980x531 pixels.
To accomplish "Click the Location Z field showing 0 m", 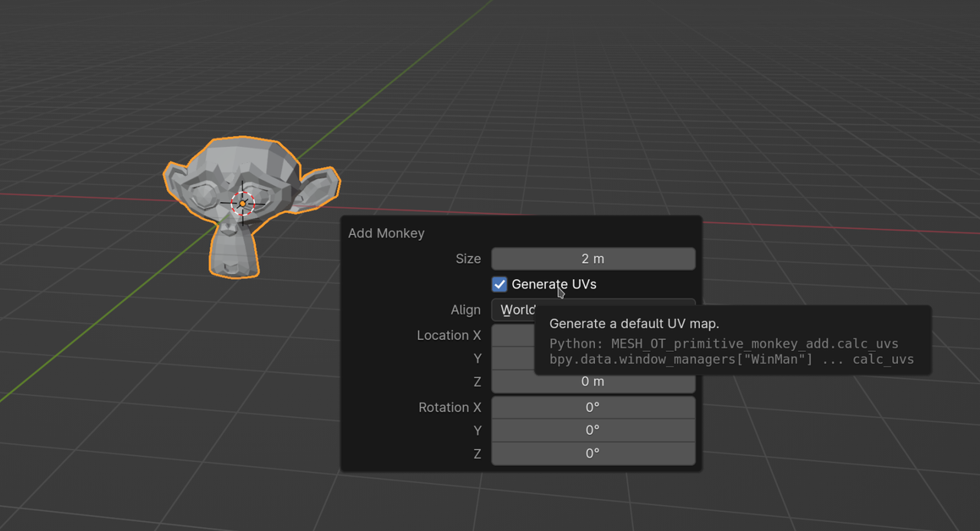I will pos(593,381).
